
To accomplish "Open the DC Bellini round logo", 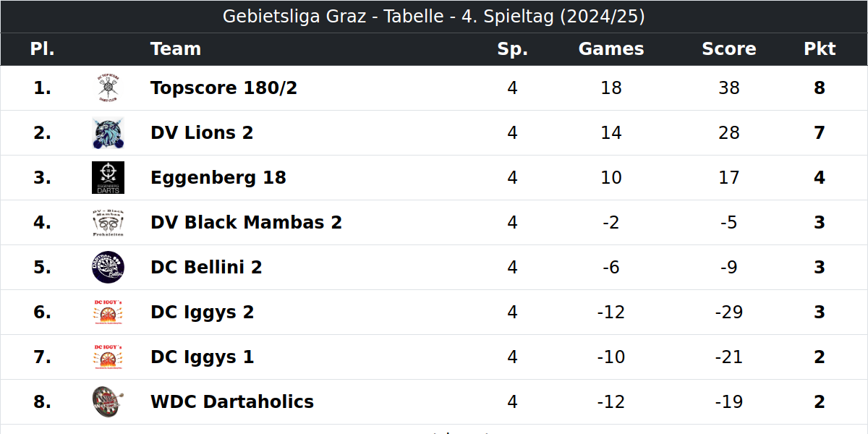I will coord(108,268).
